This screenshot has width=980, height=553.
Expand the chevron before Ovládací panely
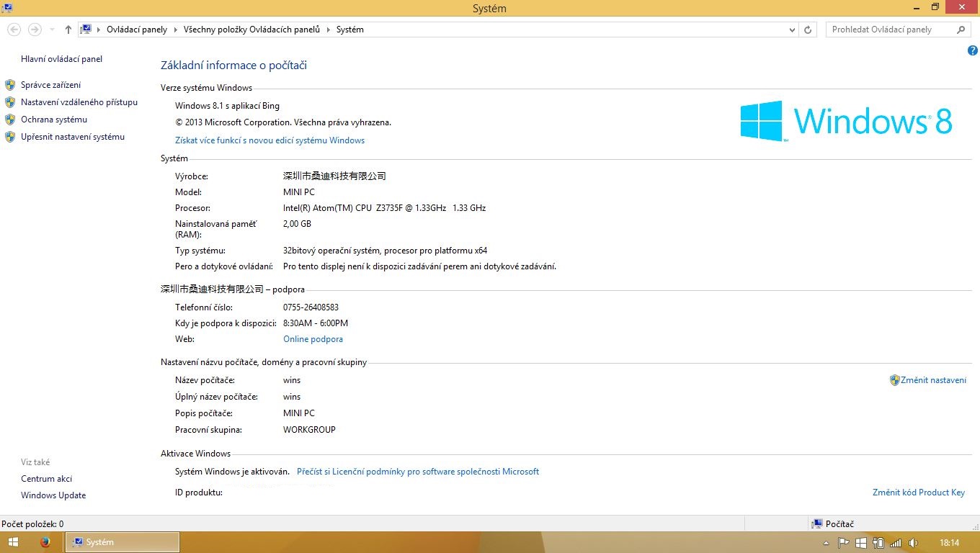click(x=99, y=30)
